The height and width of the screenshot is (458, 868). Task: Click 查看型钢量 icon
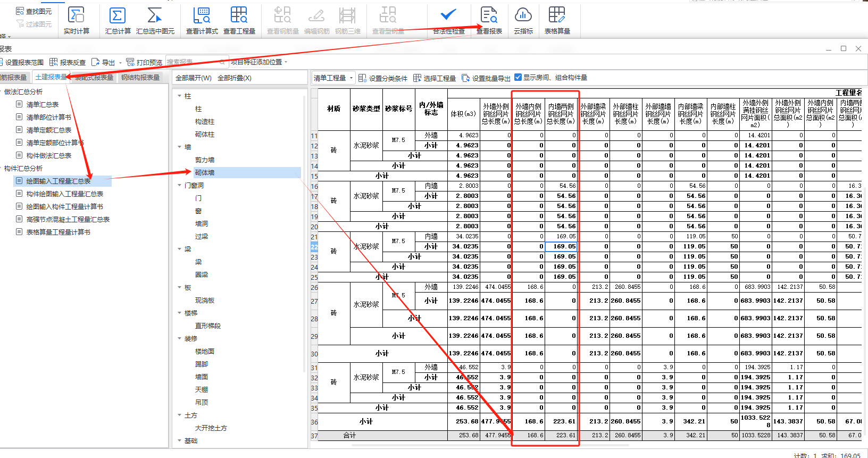click(388, 20)
